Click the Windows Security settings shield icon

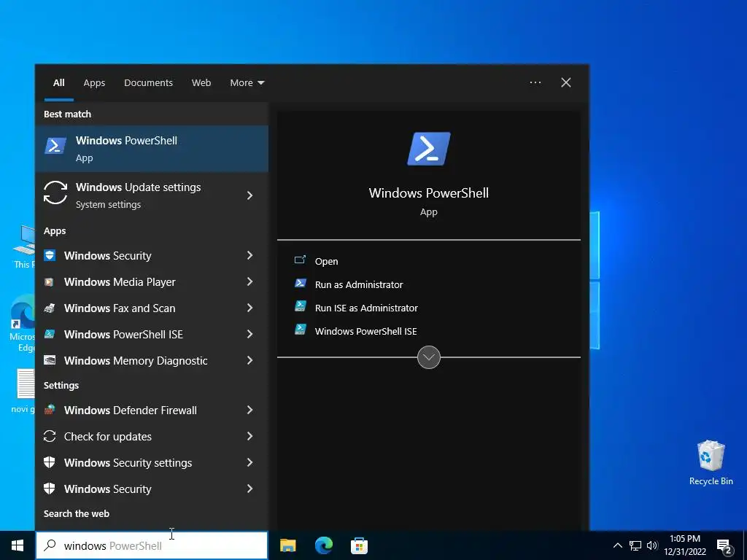click(x=49, y=462)
